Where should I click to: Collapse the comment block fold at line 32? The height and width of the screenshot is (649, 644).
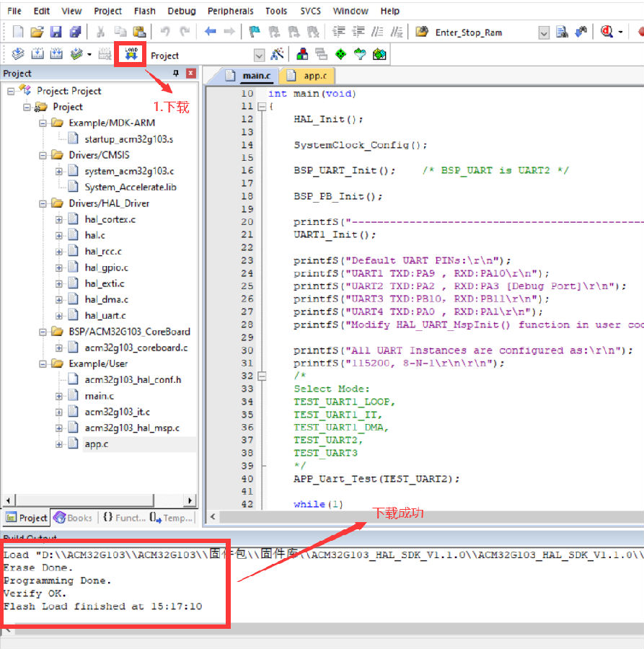click(x=261, y=376)
